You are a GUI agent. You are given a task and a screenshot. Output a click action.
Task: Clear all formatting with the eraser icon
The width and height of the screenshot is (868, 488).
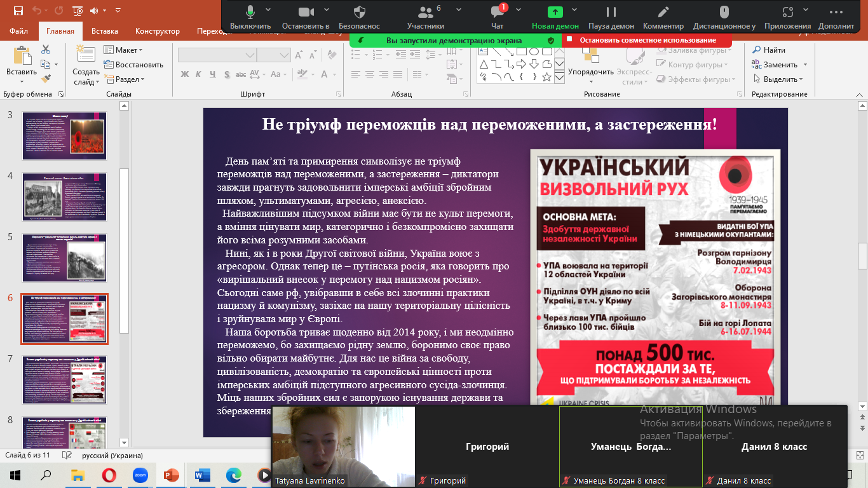tap(331, 55)
